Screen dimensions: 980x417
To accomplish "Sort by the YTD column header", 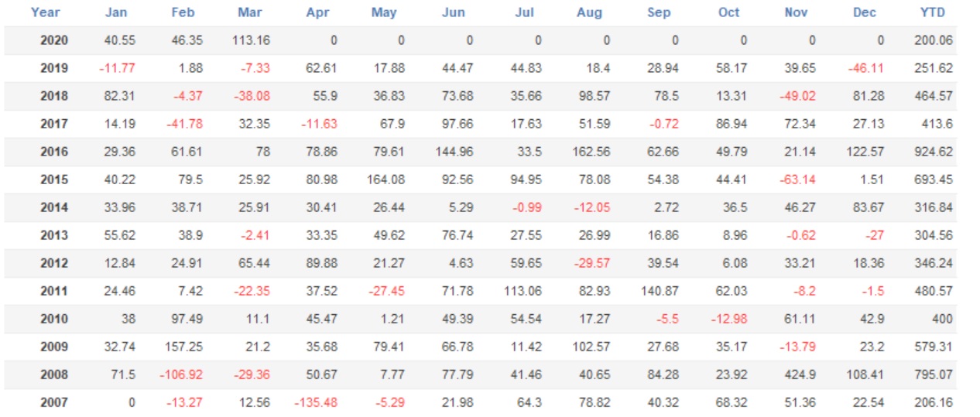I will (936, 12).
